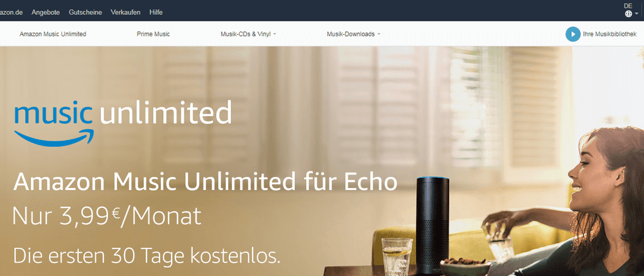644x276 pixels.
Task: Expand the Musik-Downloads menu
Action: pyautogui.click(x=353, y=35)
